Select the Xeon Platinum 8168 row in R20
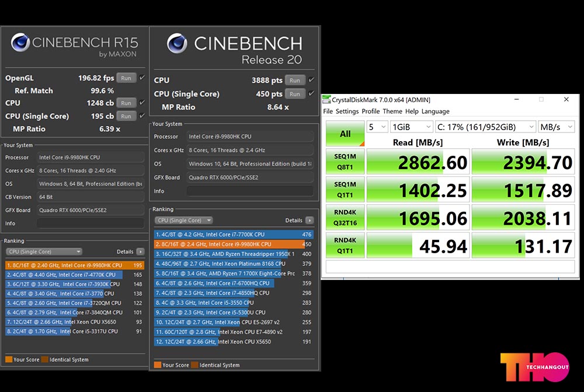584x392 pixels. point(234,264)
